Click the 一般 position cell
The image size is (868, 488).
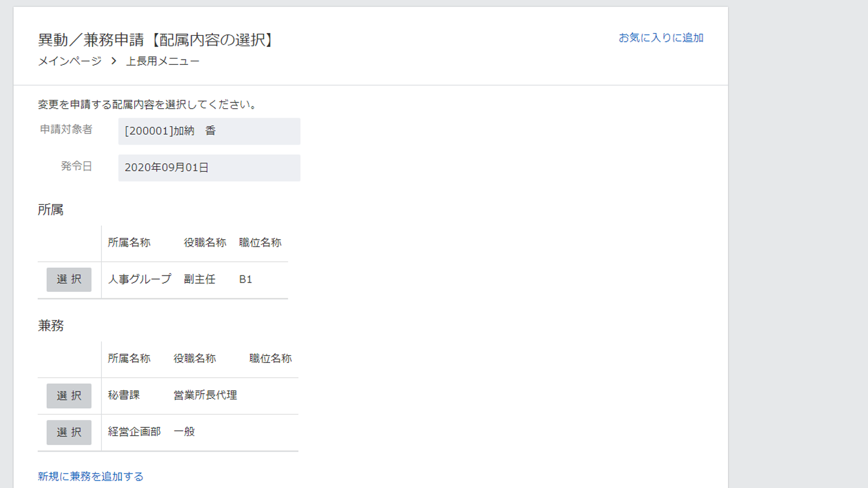(184, 432)
